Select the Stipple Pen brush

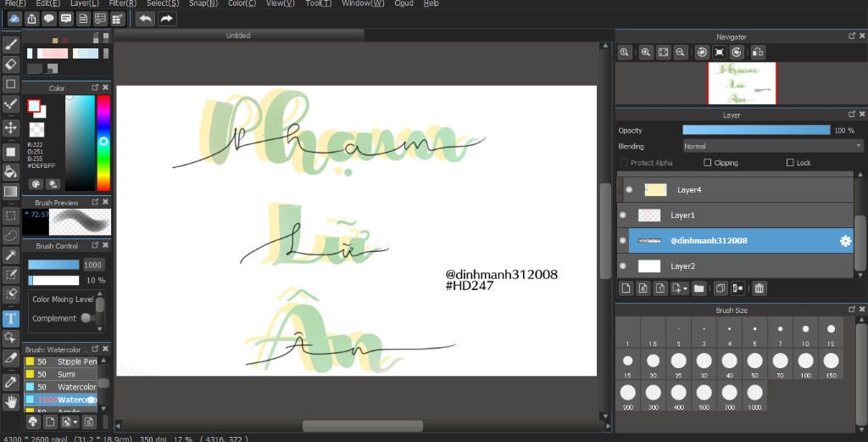click(61, 361)
